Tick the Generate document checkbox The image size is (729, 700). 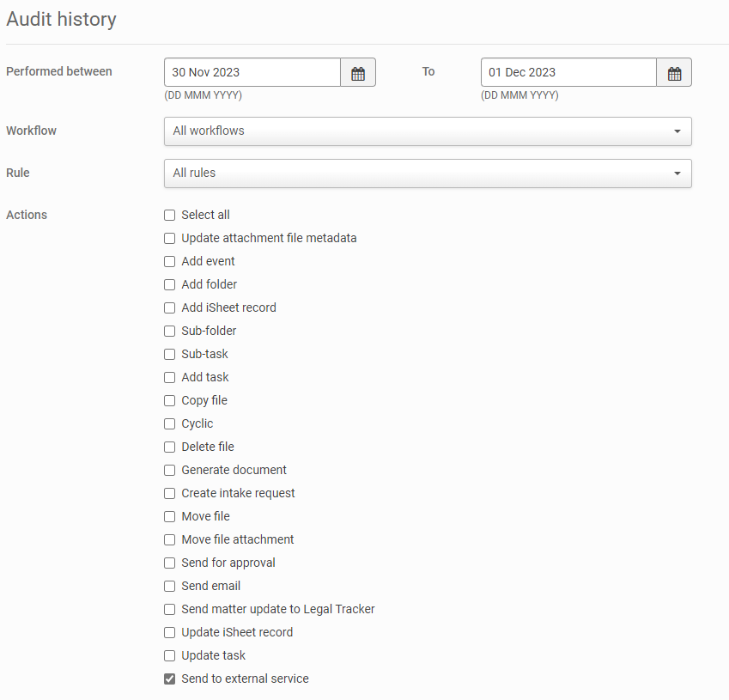coord(170,471)
